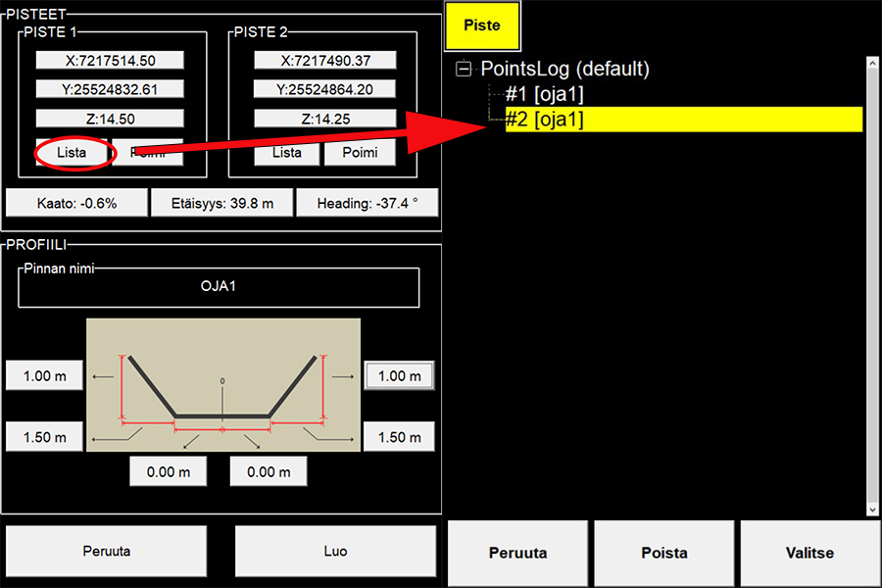Open the Kaato -0.6% slope value

coord(75,204)
